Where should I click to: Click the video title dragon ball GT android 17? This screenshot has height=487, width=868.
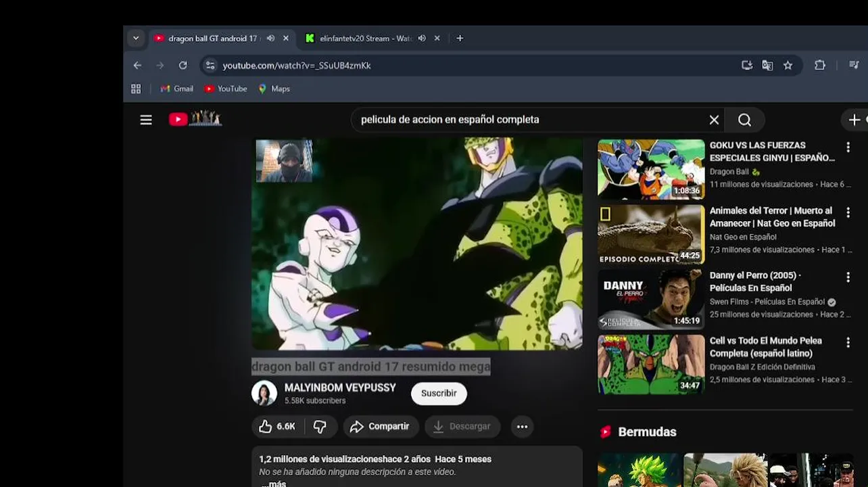[x=371, y=367]
